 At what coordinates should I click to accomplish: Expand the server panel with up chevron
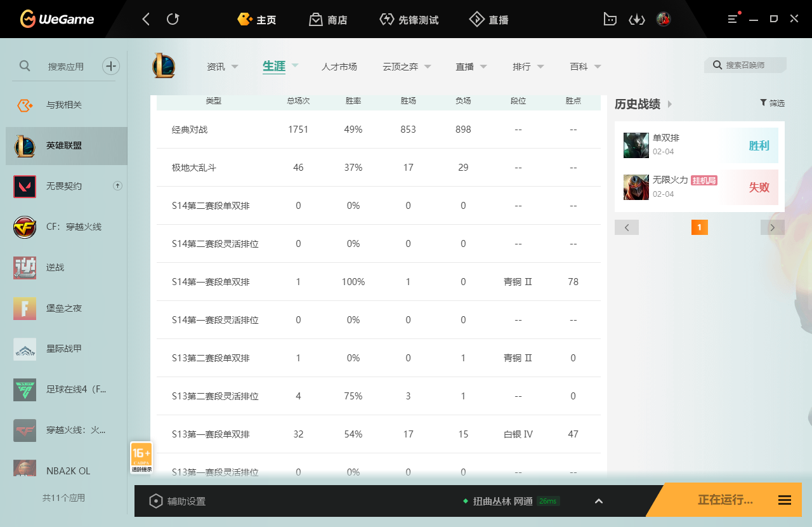[599, 501]
